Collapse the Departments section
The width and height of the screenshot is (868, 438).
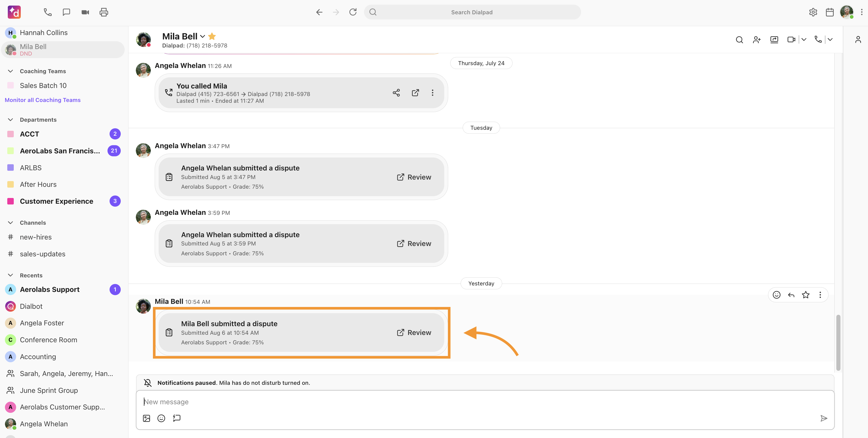[x=10, y=120]
